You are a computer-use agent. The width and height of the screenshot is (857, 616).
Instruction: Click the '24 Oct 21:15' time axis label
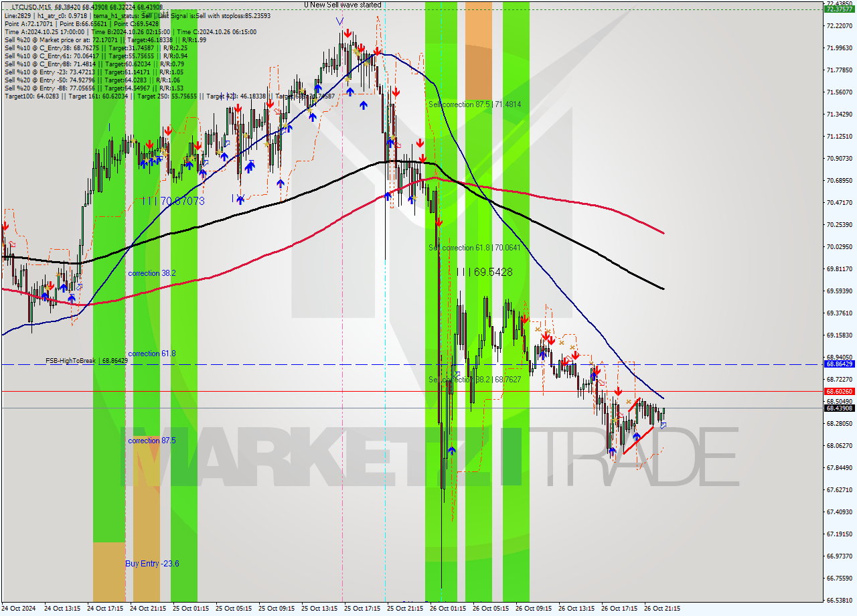pyautogui.click(x=148, y=609)
